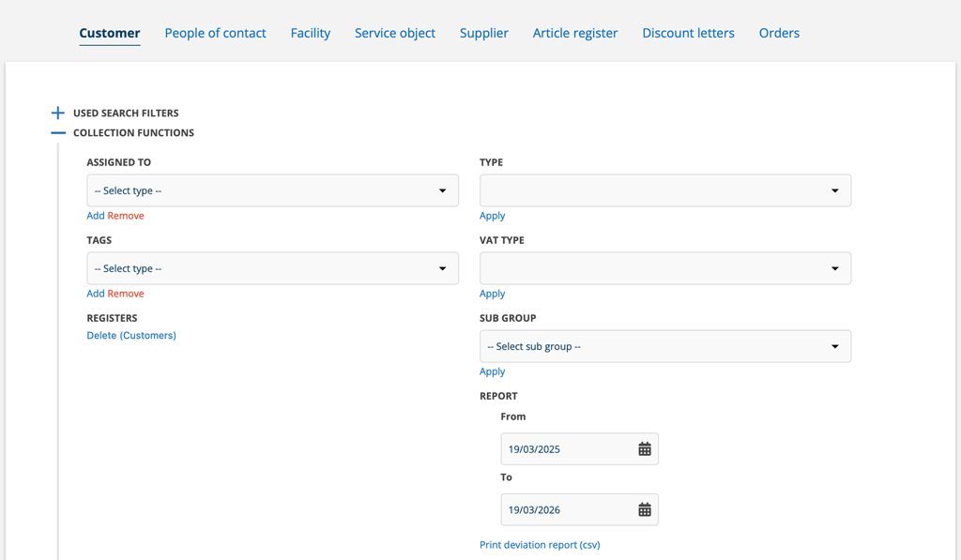Expand the Used Search Filters section
The image size is (961, 560).
tap(58, 113)
